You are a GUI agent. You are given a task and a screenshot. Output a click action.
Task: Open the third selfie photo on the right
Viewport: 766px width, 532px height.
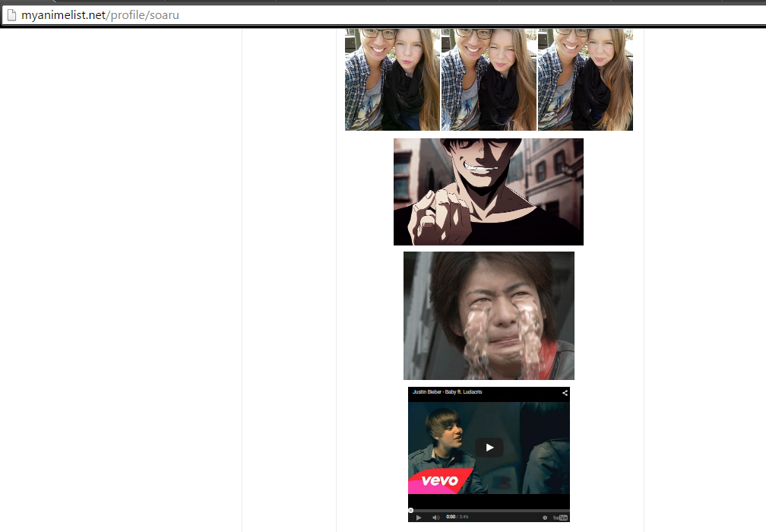pyautogui.click(x=585, y=80)
